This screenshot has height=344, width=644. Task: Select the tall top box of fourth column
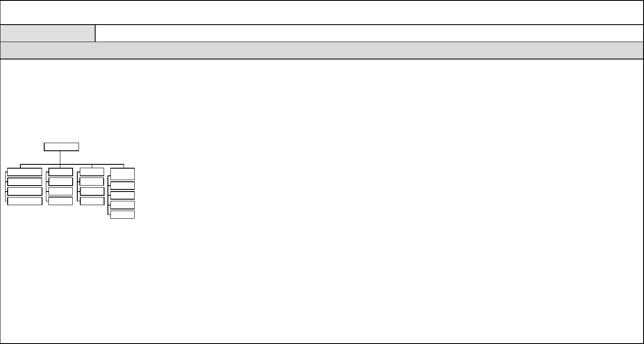click(123, 174)
